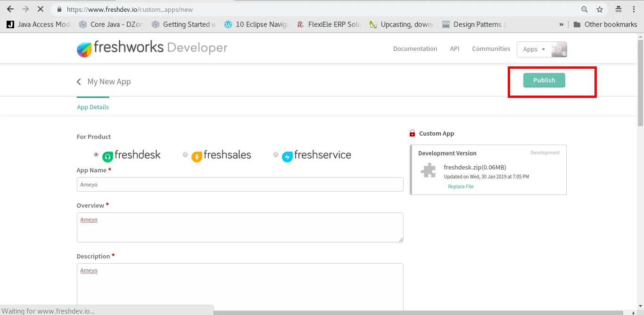Click the puzzle piece app file icon
Viewport: 644px width, 315px height.
point(428,170)
